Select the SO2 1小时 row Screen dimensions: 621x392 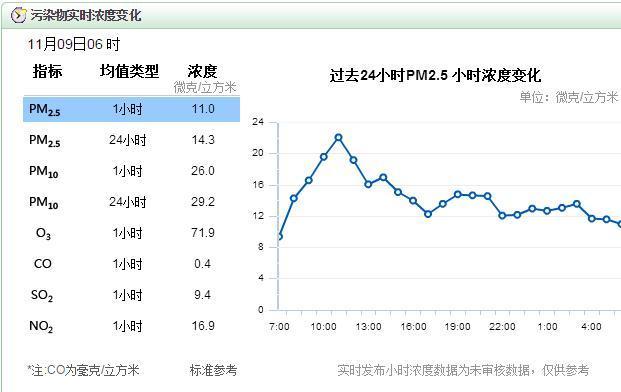point(131,295)
